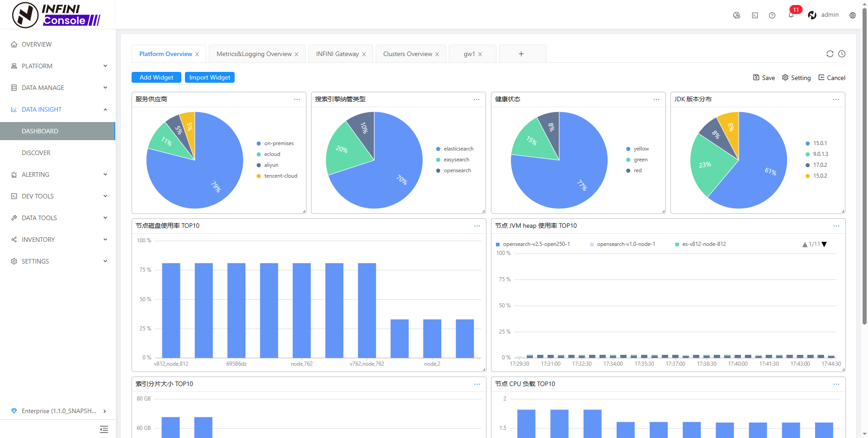Click the theme icon left of terminal icon
The height and width of the screenshot is (438, 868).
tap(737, 15)
